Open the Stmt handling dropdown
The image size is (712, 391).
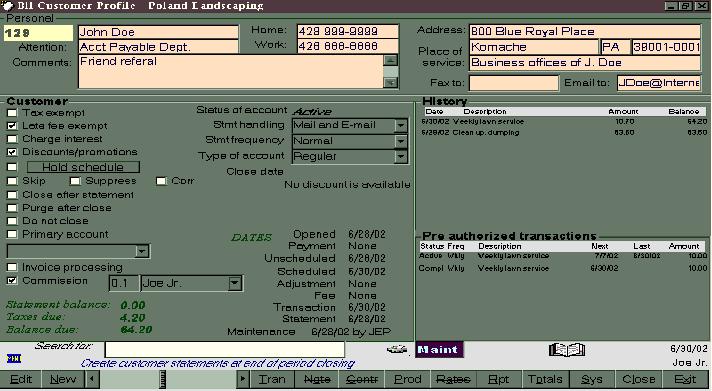pos(400,125)
